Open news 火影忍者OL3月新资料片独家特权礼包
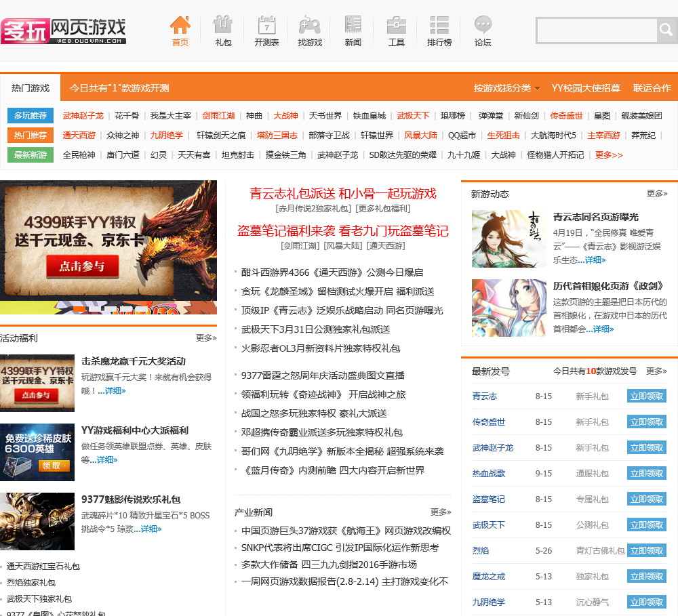The image size is (678, 616). point(321,348)
